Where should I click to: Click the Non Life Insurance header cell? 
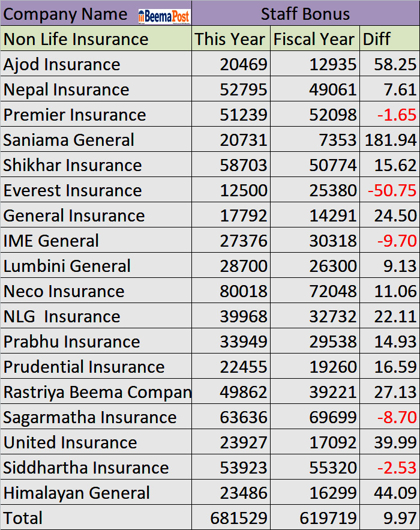76,40
